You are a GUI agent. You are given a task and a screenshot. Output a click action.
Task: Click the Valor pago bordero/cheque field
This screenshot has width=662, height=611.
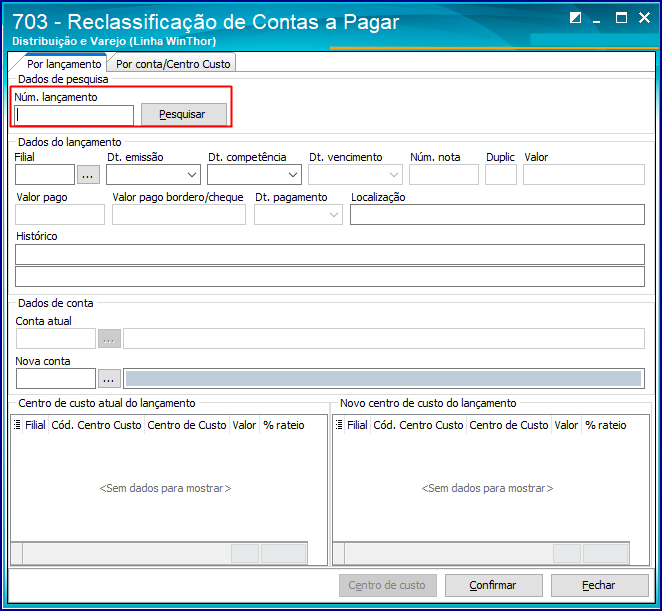[179, 215]
